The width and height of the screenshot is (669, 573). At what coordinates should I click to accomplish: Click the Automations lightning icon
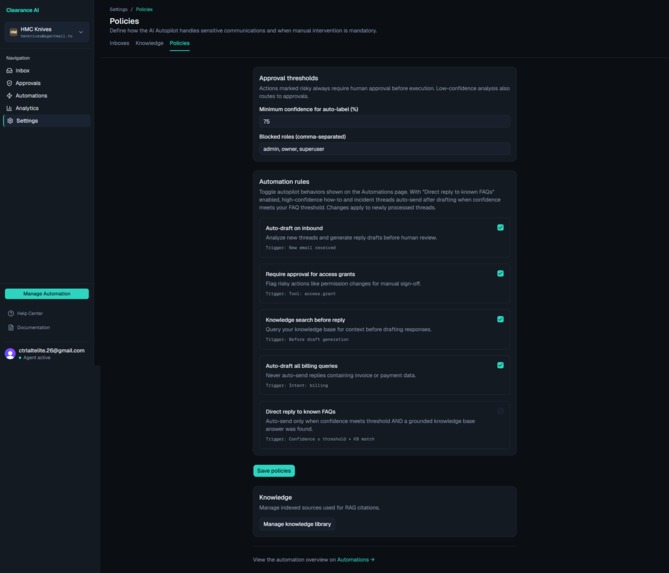[x=9, y=96]
